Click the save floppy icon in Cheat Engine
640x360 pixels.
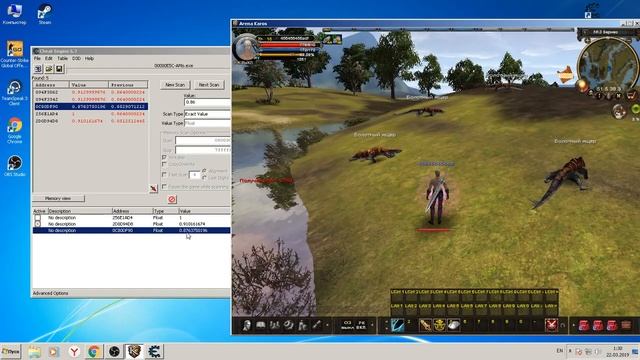tap(59, 69)
